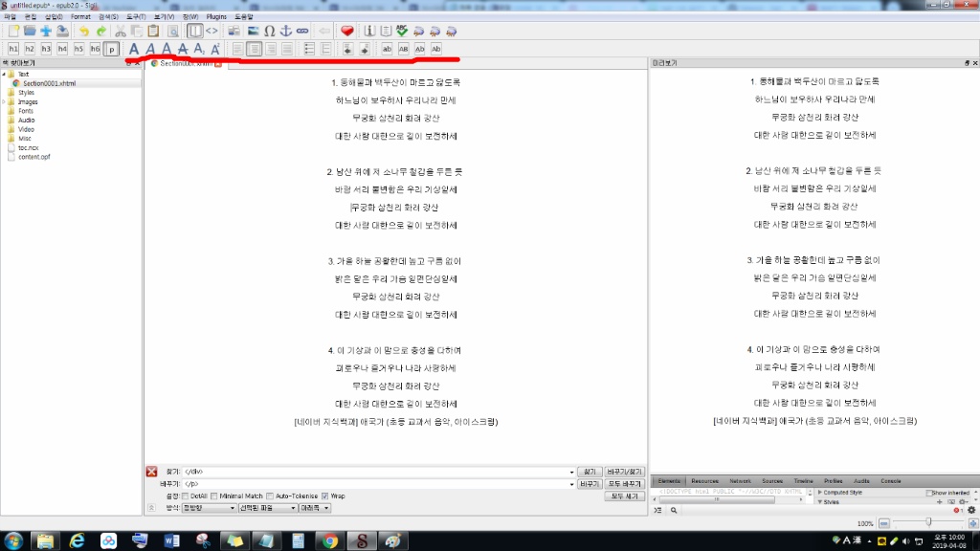Uncheck the Wrap checkbox
The width and height of the screenshot is (980, 551).
(x=325, y=496)
